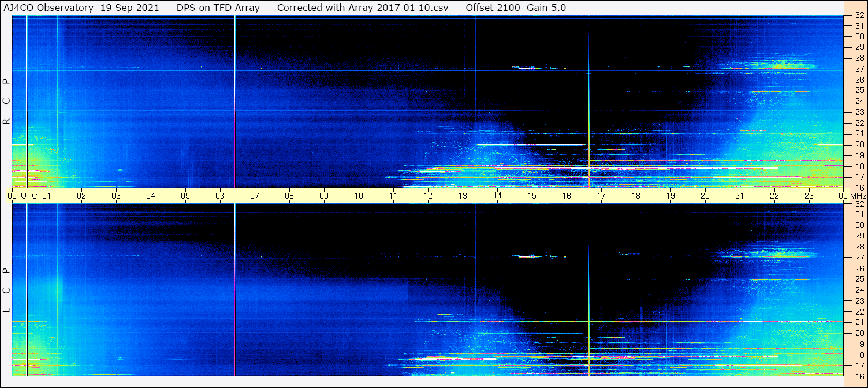
Task: Click the 'AJ4CO Observatory' title text
Action: tap(49, 8)
